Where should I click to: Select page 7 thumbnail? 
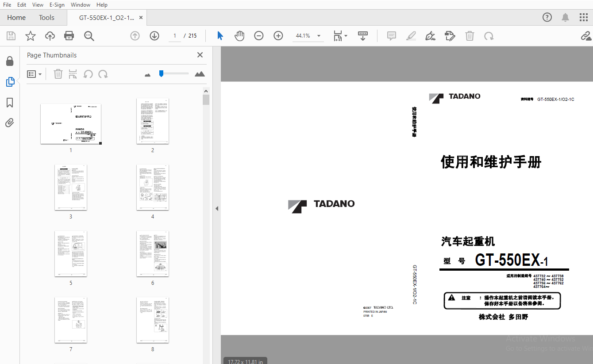click(71, 320)
